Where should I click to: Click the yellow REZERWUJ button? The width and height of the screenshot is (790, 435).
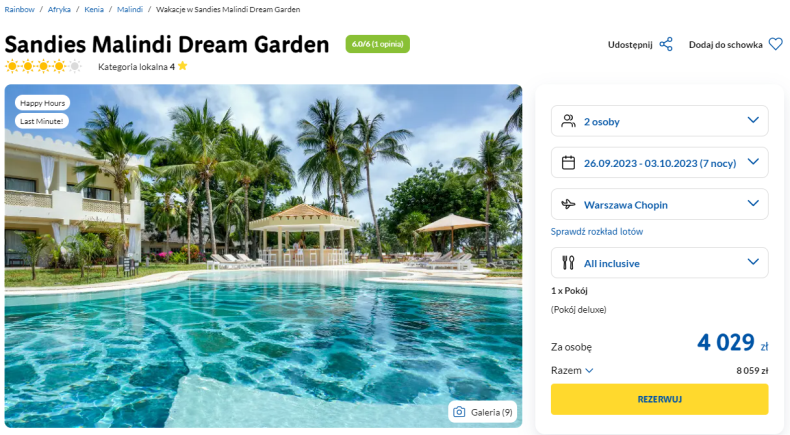pos(660,399)
